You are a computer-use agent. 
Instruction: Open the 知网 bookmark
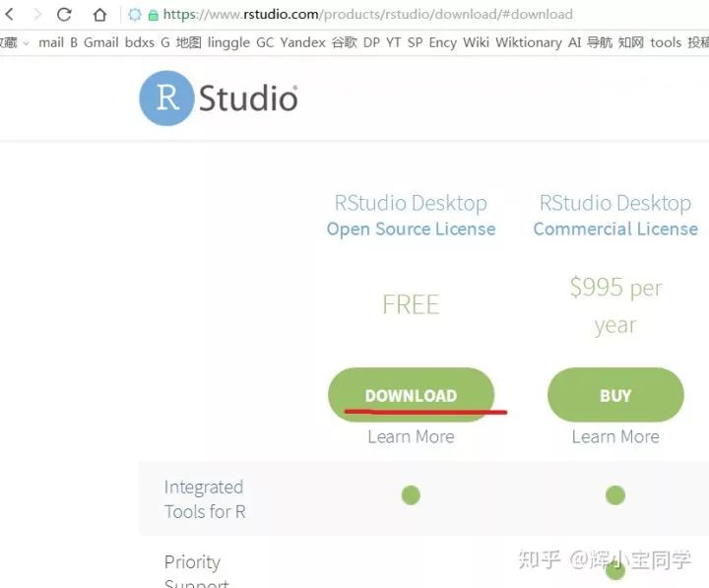631,42
